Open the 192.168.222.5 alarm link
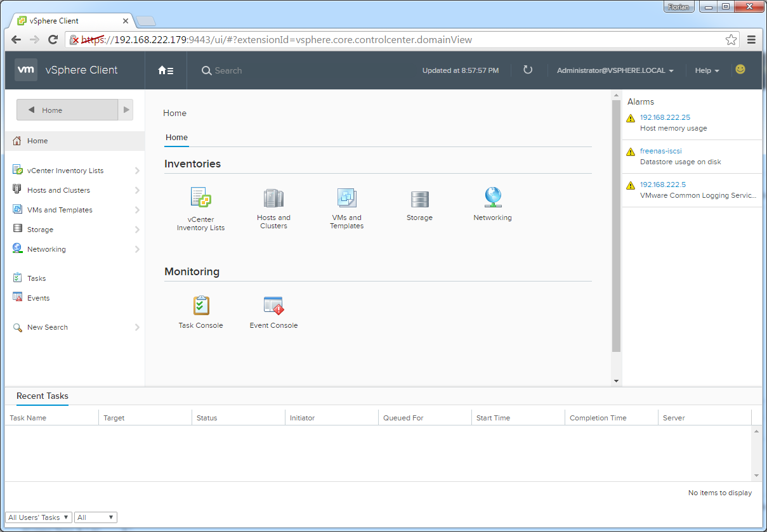Screen dimensions: 767x532 pyautogui.click(x=663, y=185)
